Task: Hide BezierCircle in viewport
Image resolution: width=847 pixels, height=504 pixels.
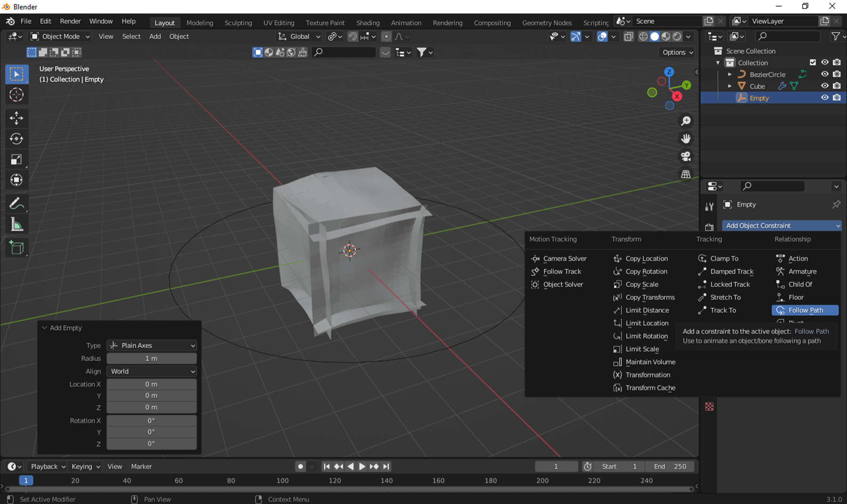Action: tap(824, 74)
